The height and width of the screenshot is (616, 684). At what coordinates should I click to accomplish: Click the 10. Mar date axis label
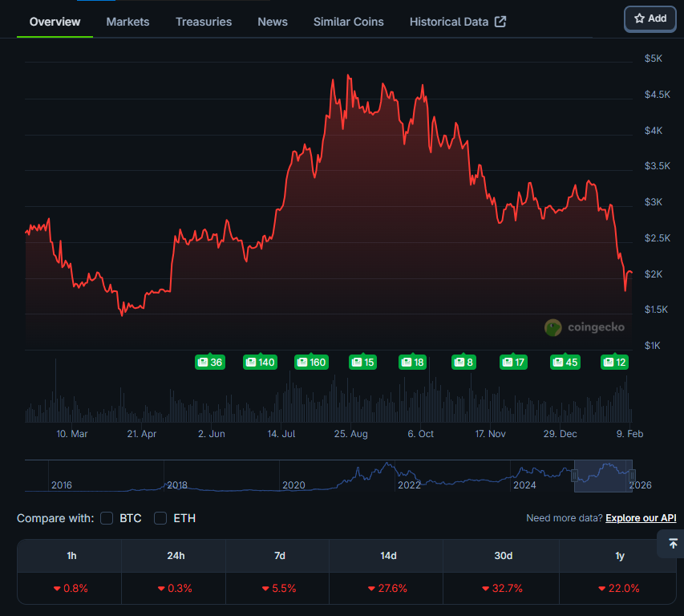(x=72, y=434)
